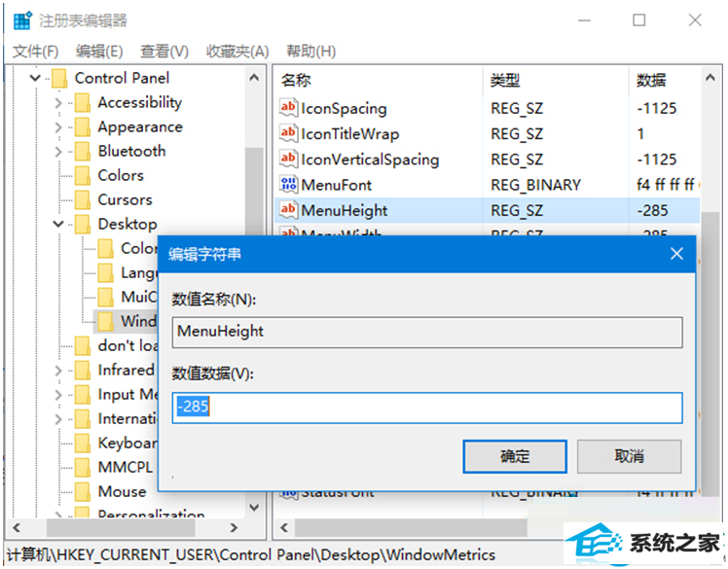Click the Registry Editor app icon in title bar
The height and width of the screenshot is (569, 728).
pos(22,20)
